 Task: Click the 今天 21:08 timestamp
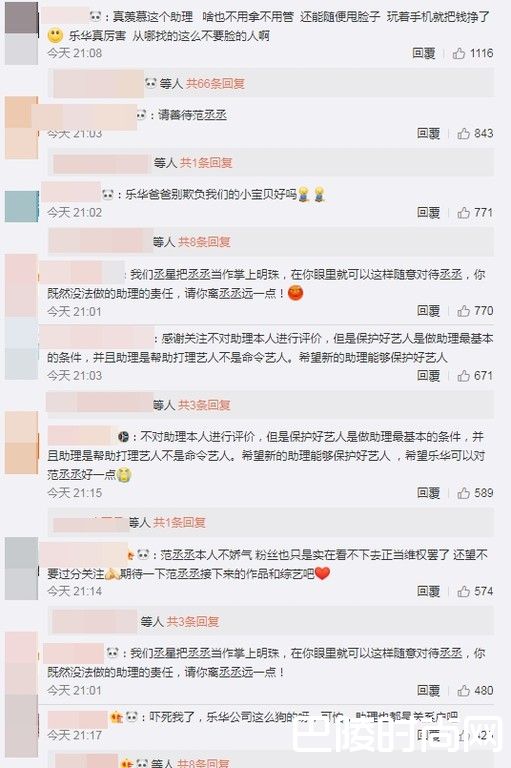point(74,53)
